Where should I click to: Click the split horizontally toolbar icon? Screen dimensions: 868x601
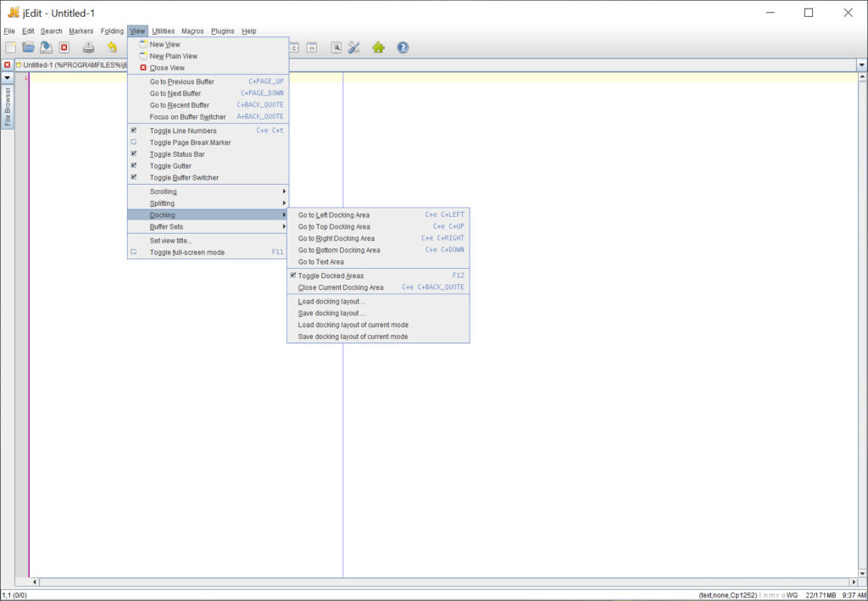pyautogui.click(x=294, y=47)
